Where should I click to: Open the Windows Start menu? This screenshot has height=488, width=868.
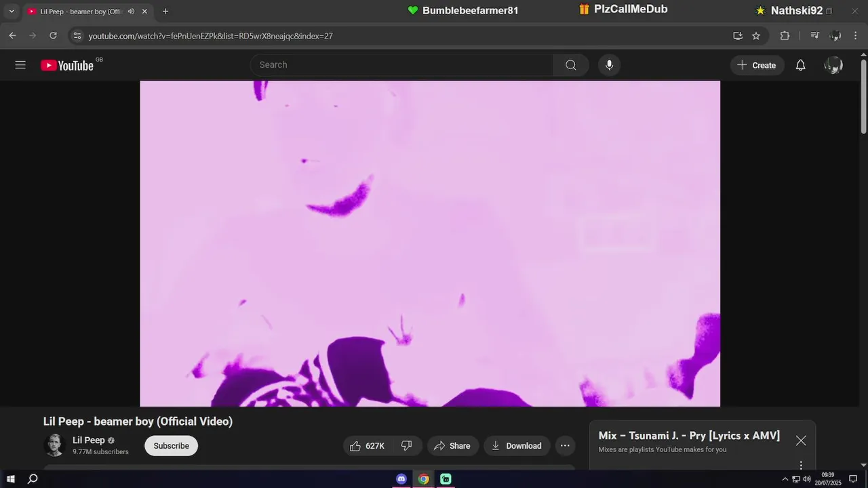pos(11,479)
